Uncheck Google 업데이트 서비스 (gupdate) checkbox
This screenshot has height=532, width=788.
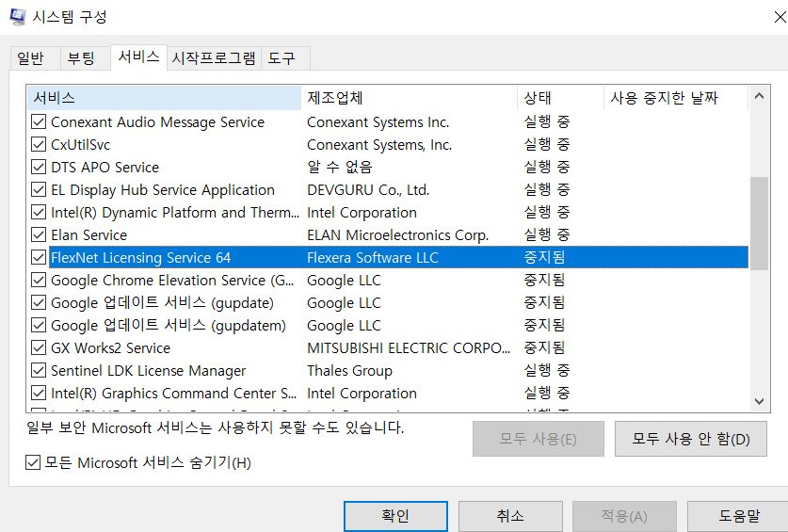click(x=39, y=302)
